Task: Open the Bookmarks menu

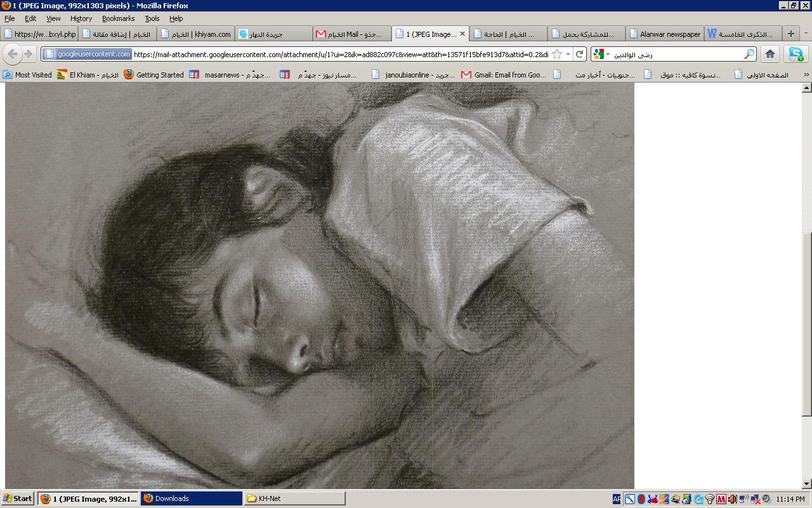Action: [118, 18]
